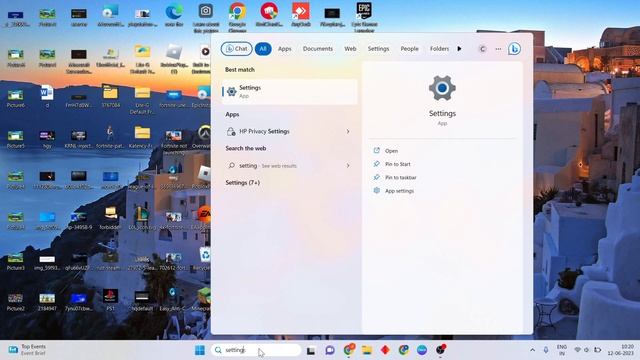Click the large Settings gear in preview pane
This screenshot has height=360, width=640.
click(x=442, y=88)
